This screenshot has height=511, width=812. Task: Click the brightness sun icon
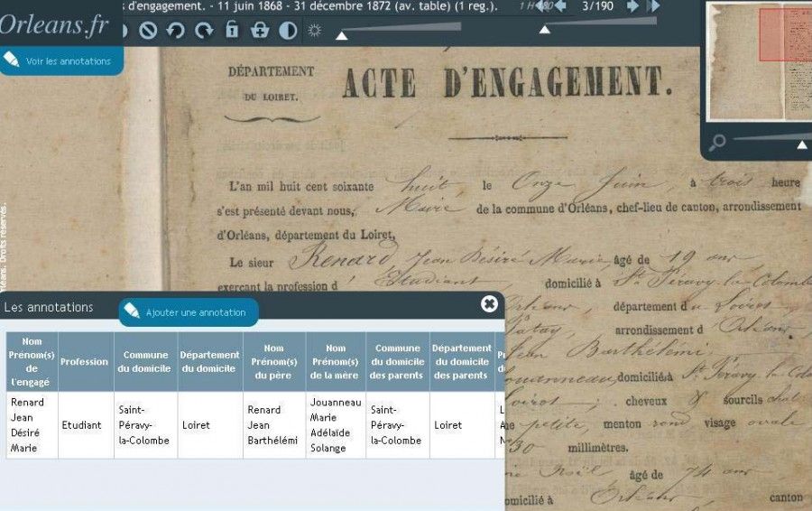pyautogui.click(x=314, y=31)
